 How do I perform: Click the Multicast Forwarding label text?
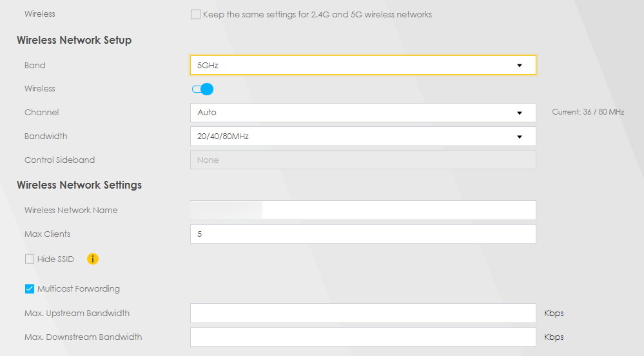click(x=79, y=289)
